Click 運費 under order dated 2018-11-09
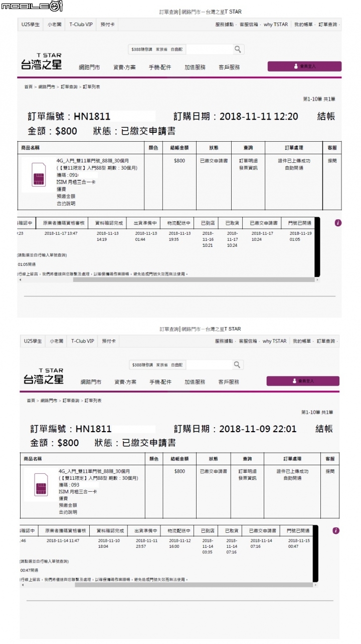The height and width of the screenshot is (644, 361). pos(63,498)
